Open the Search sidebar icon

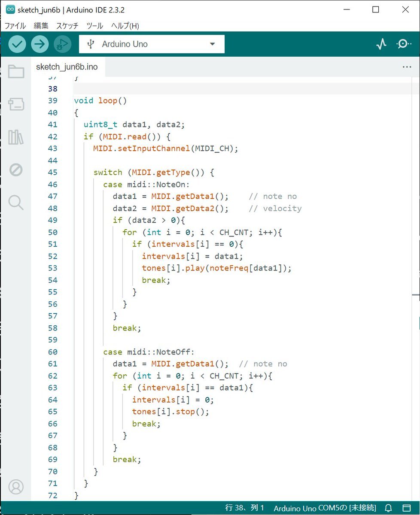(16, 202)
